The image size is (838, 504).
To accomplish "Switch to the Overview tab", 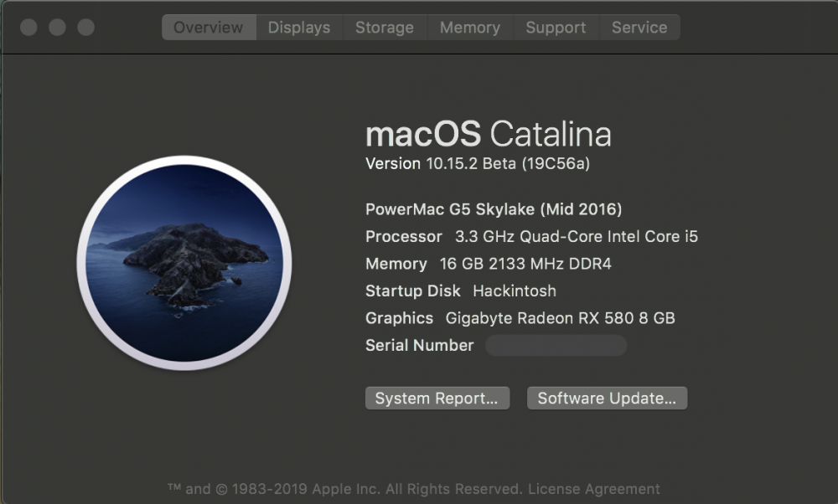I will [209, 28].
